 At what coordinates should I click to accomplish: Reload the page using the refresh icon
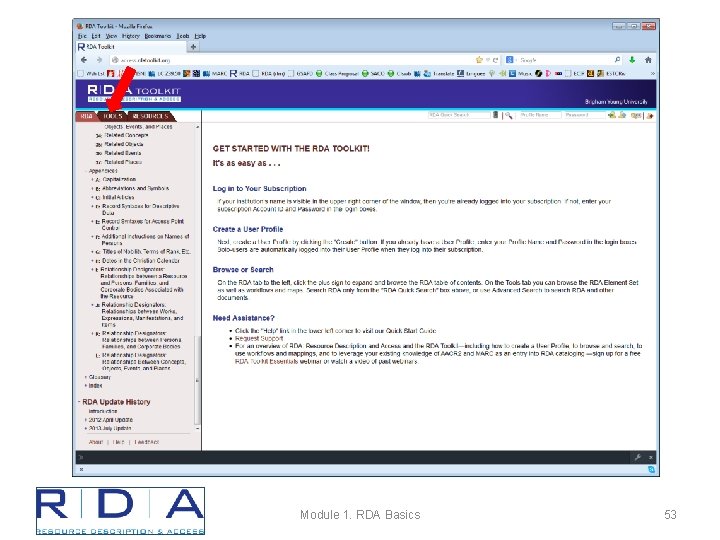[495, 60]
